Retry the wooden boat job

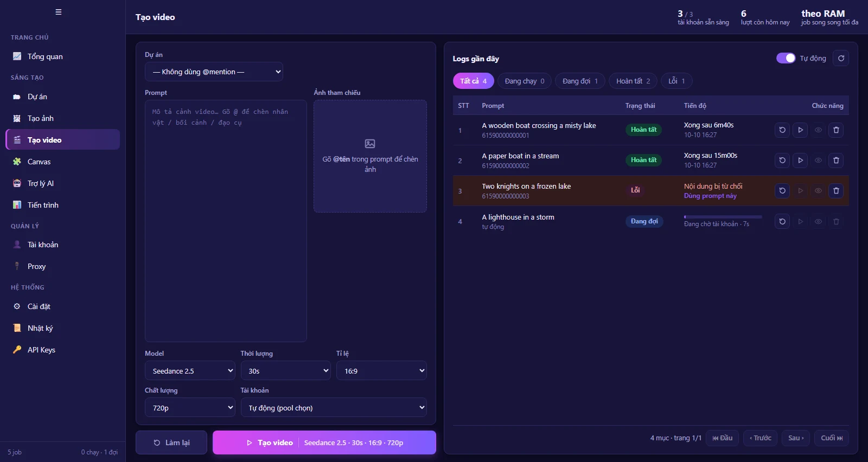click(782, 130)
